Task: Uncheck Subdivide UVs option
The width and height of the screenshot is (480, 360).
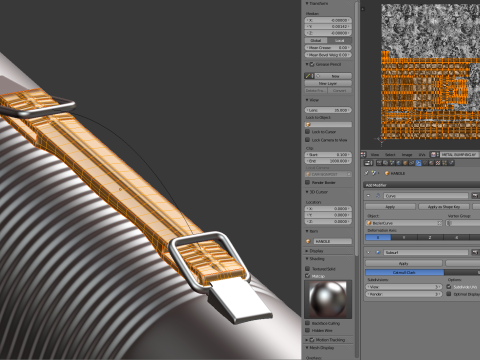Action: click(449, 287)
